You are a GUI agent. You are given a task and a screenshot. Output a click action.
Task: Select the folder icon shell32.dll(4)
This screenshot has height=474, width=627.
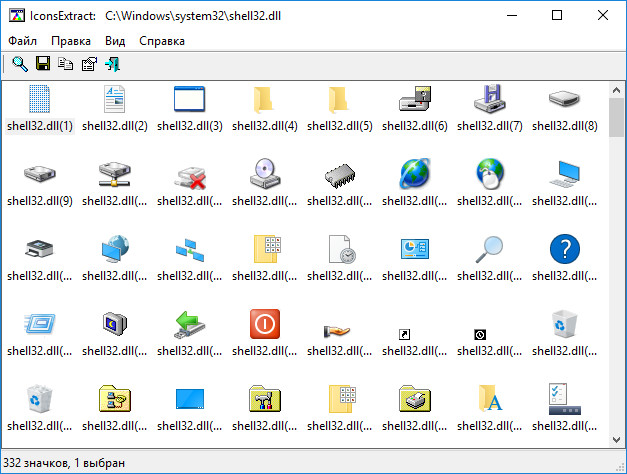coord(264,99)
